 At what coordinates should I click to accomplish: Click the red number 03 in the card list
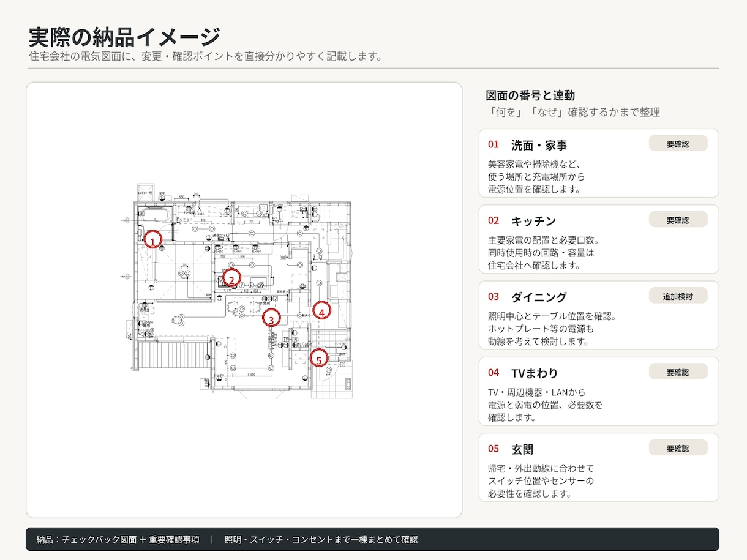pyautogui.click(x=494, y=296)
